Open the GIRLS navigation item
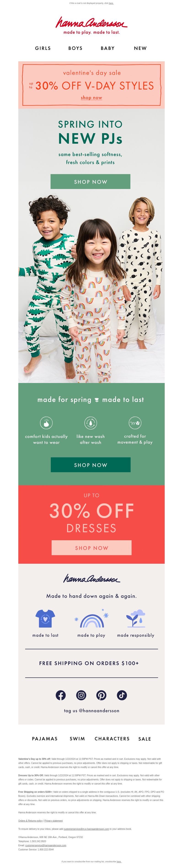The width and height of the screenshot is (183, 868). point(43,48)
